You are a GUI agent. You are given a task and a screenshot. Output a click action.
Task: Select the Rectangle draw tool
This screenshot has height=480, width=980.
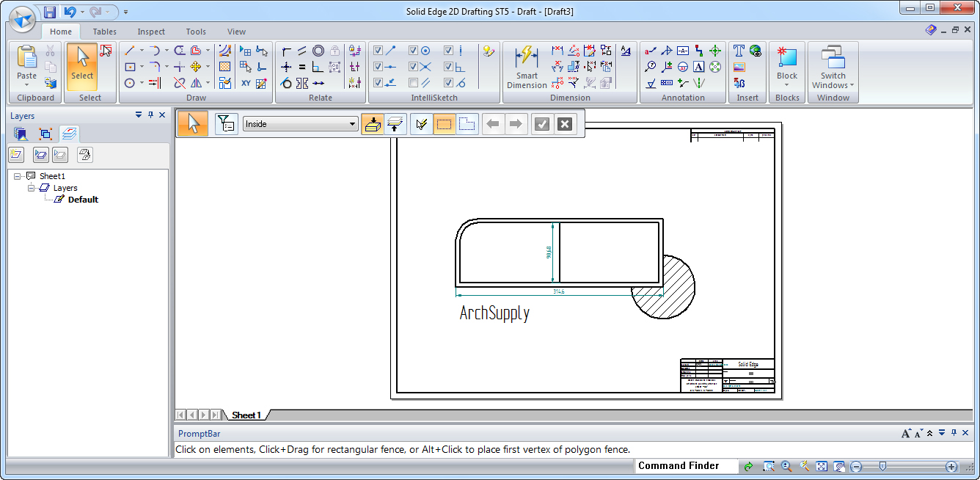pyautogui.click(x=130, y=67)
